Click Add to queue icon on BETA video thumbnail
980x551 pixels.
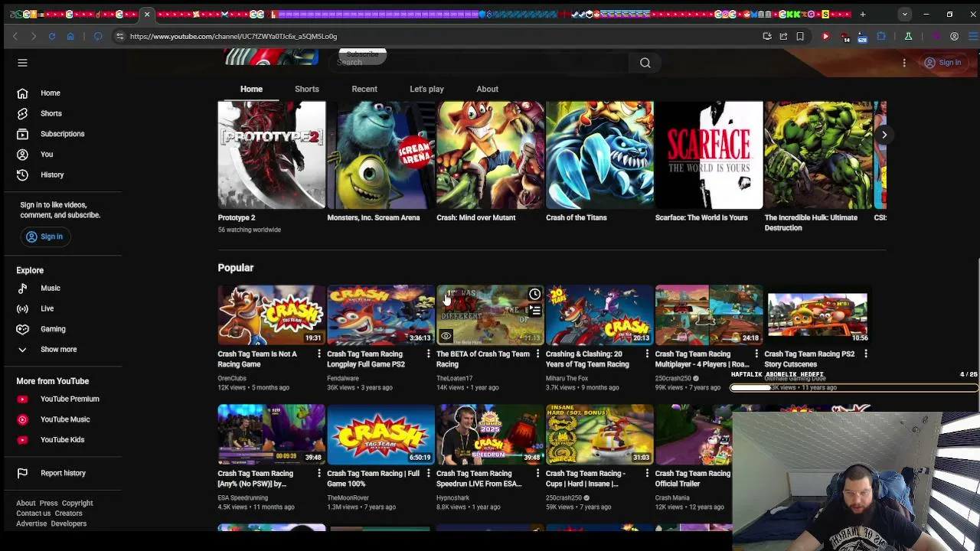pos(534,311)
